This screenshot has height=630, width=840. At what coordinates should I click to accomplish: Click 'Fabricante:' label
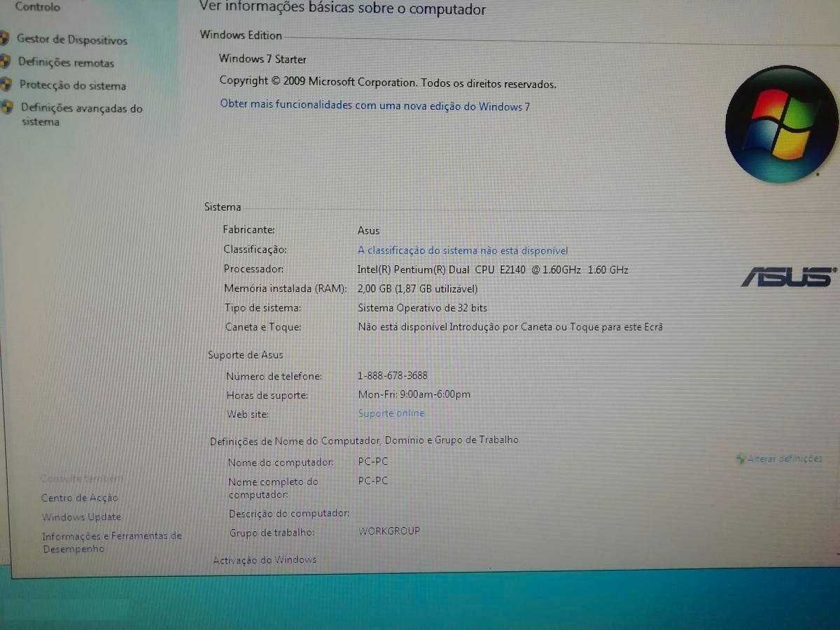(x=249, y=230)
